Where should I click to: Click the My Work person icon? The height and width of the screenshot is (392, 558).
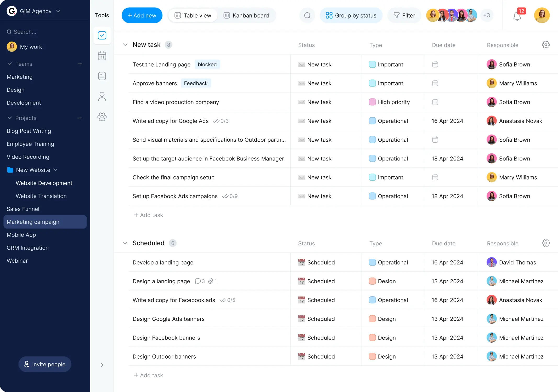point(12,47)
